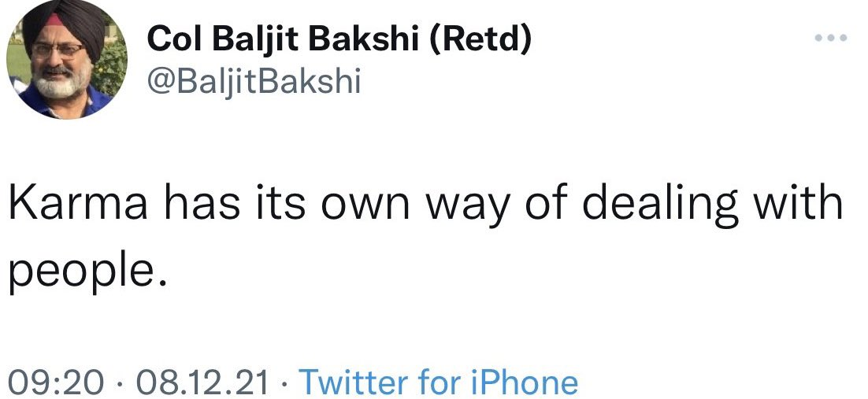Image resolution: width=868 pixels, height=399 pixels.
Task: Click Baljit Bakshi's profile photo
Action: pyautogui.click(x=66, y=60)
